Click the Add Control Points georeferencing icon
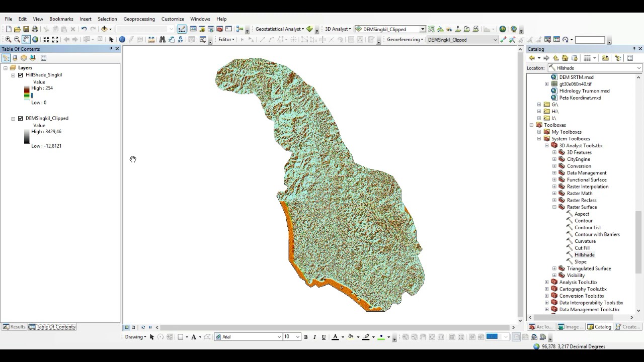 click(504, 40)
